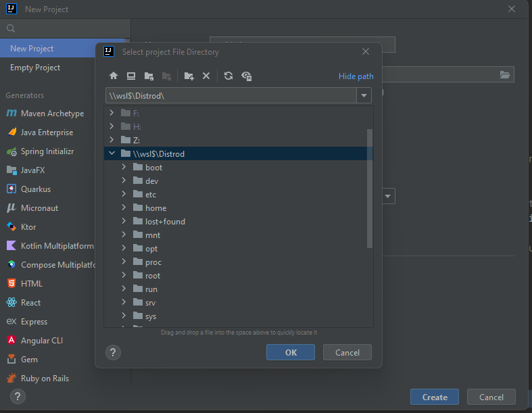Viewport: 532px width, 413px height.
Task: Expand the boot folder
Action: tap(124, 167)
